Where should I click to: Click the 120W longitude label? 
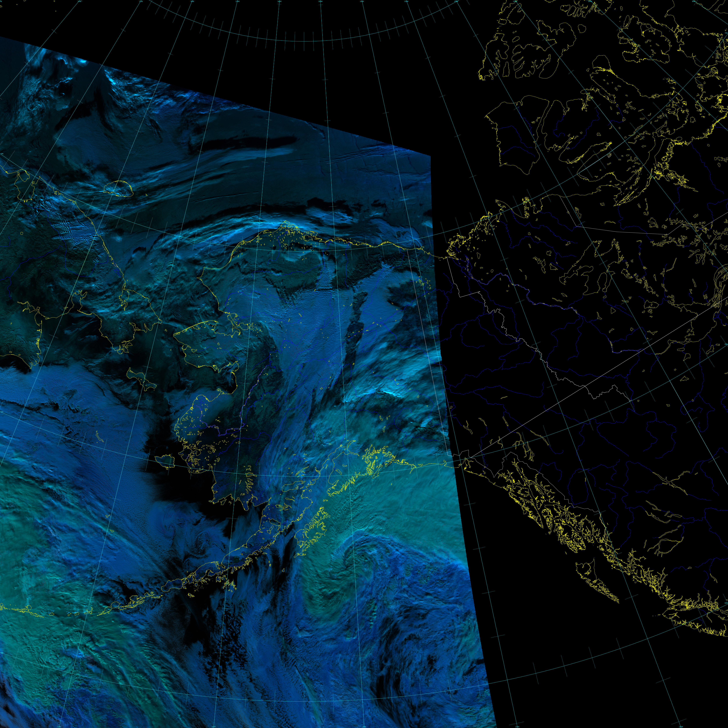tap(456, 1)
